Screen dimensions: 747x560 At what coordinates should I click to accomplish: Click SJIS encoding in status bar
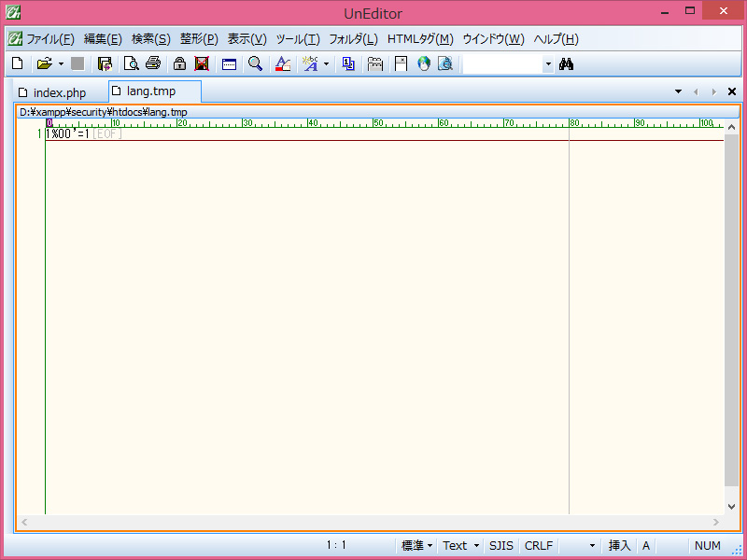click(501, 545)
